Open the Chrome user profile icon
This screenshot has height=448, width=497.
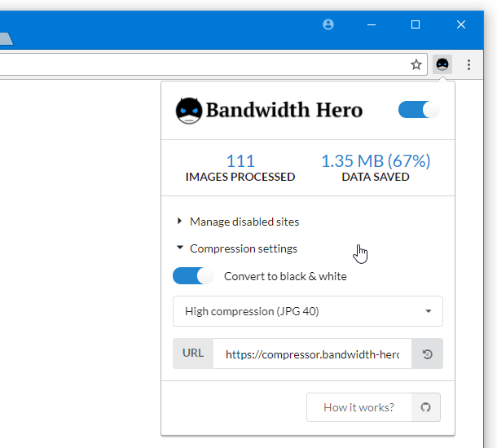click(x=328, y=24)
